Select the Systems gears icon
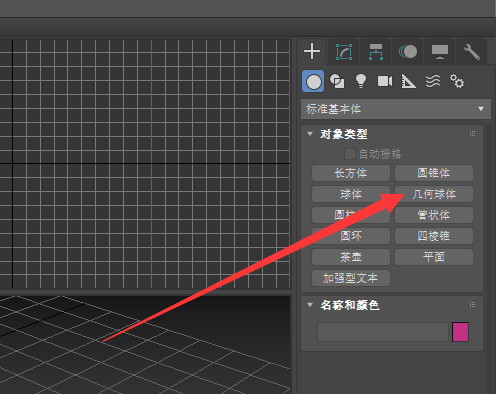 (457, 81)
